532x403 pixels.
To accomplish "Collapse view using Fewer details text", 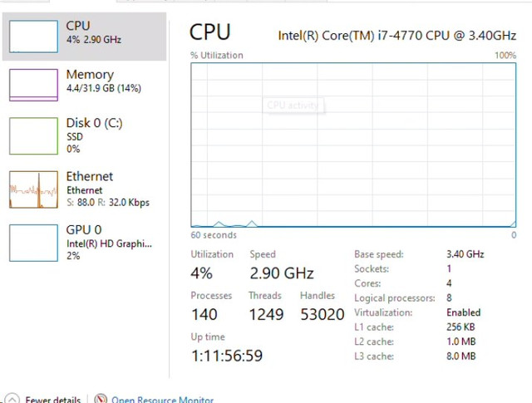I will [53, 400].
